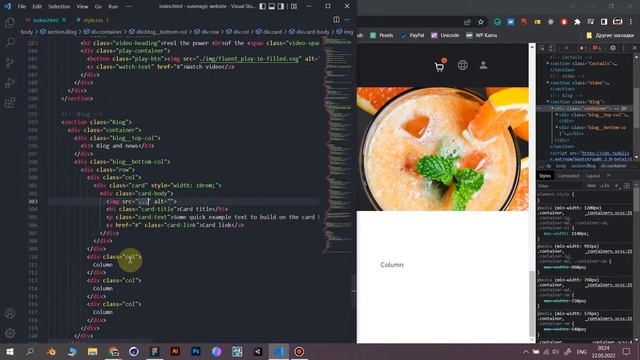Open the Go menu
Image resolution: width=640 pixels, height=360 pixels.
pos(98,7)
